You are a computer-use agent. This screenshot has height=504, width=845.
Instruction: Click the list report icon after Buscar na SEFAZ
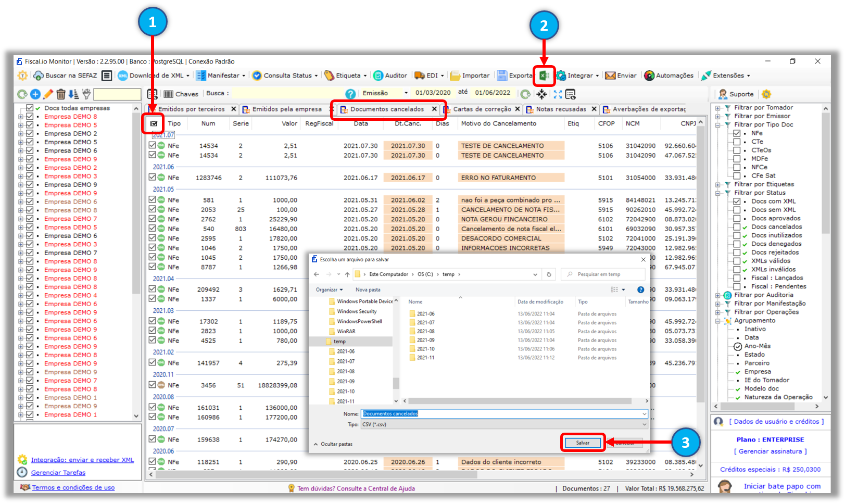point(107,75)
